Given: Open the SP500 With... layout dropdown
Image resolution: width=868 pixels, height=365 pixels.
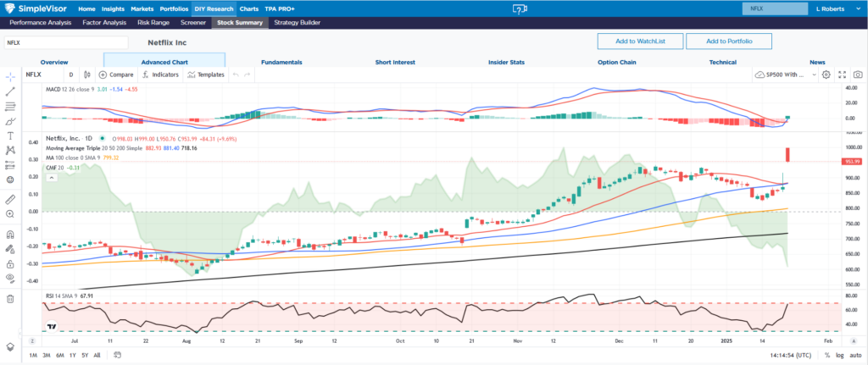Looking at the screenshot, I should point(786,75).
